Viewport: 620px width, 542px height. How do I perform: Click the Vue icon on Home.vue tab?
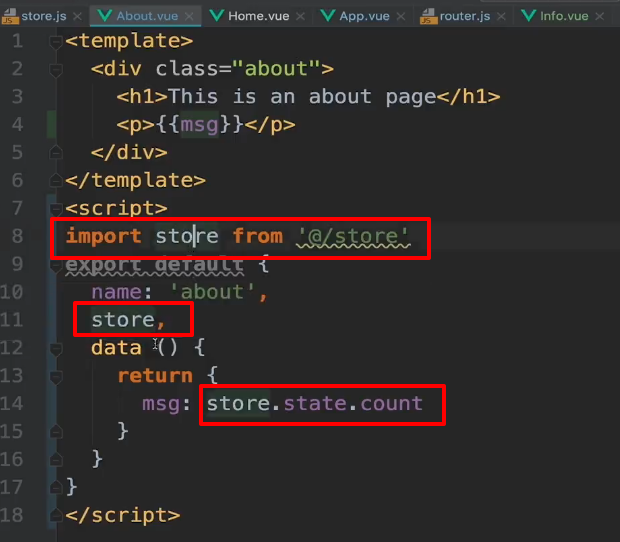(217, 16)
